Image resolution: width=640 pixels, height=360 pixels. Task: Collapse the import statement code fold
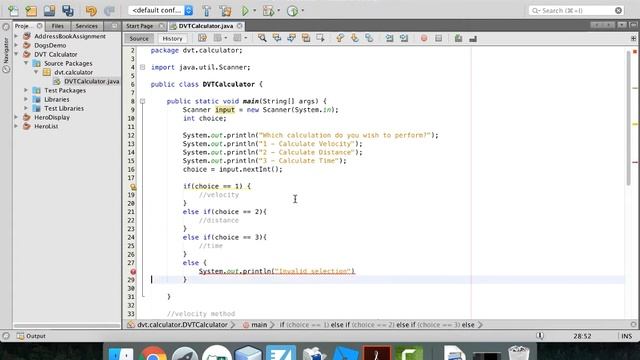point(142,67)
